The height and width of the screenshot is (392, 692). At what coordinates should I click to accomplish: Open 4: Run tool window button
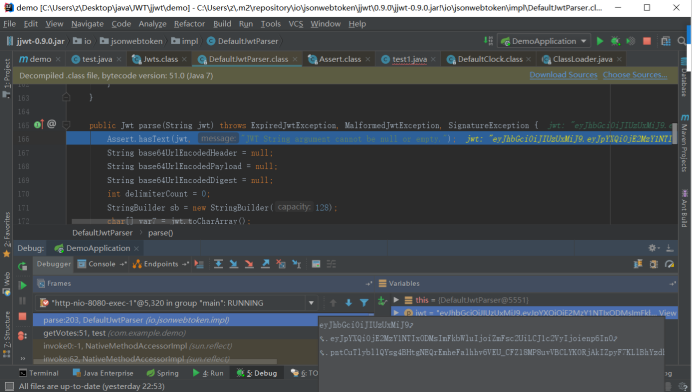pos(208,373)
